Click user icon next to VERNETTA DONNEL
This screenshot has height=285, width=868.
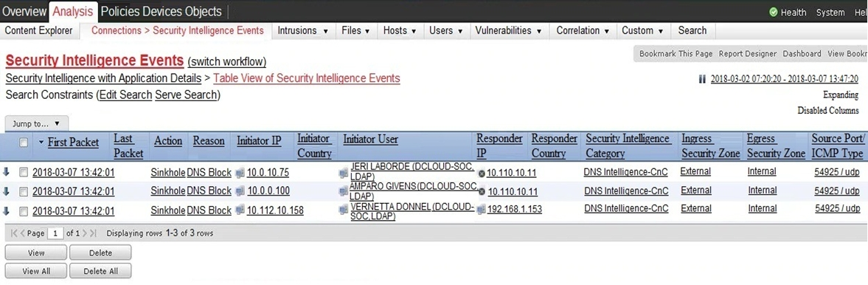pyautogui.click(x=343, y=210)
